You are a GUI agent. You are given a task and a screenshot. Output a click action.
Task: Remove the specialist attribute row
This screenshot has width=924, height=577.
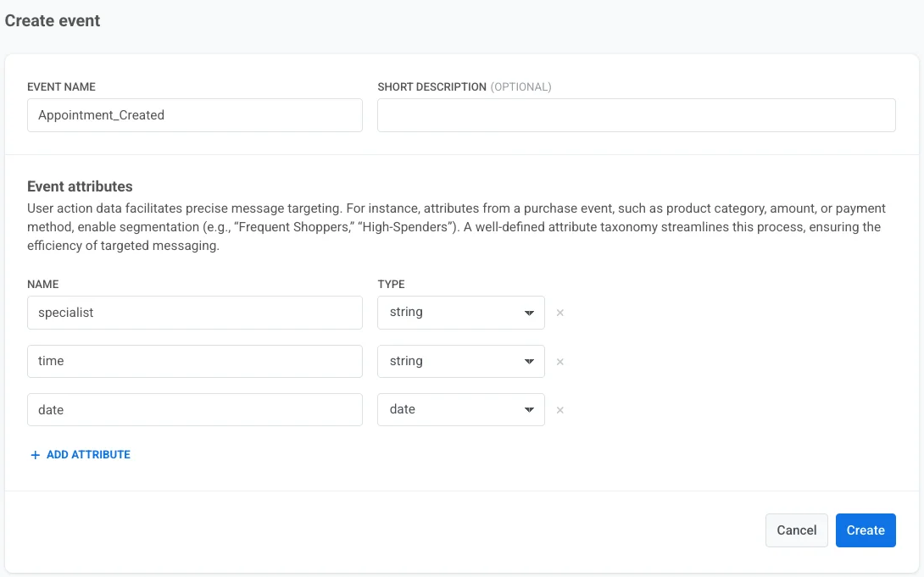pos(559,313)
